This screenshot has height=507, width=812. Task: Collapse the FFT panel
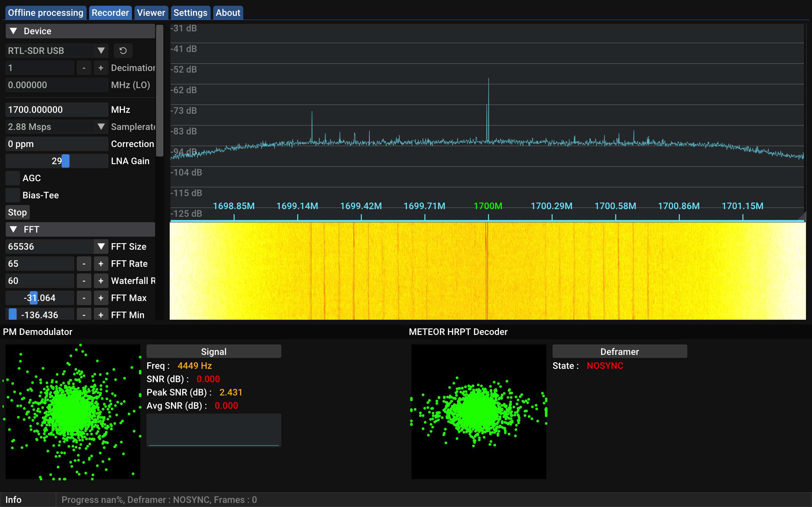click(x=14, y=229)
